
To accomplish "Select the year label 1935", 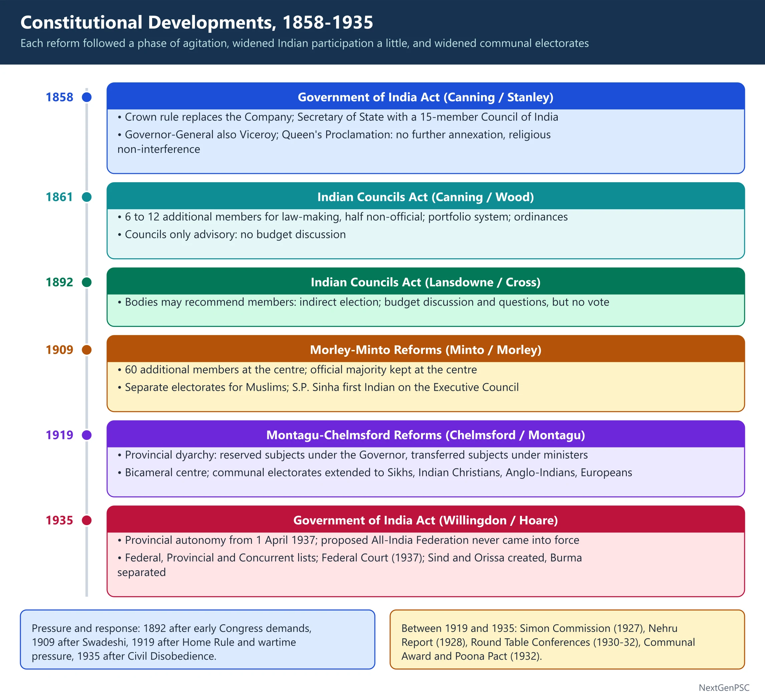I will click(59, 520).
